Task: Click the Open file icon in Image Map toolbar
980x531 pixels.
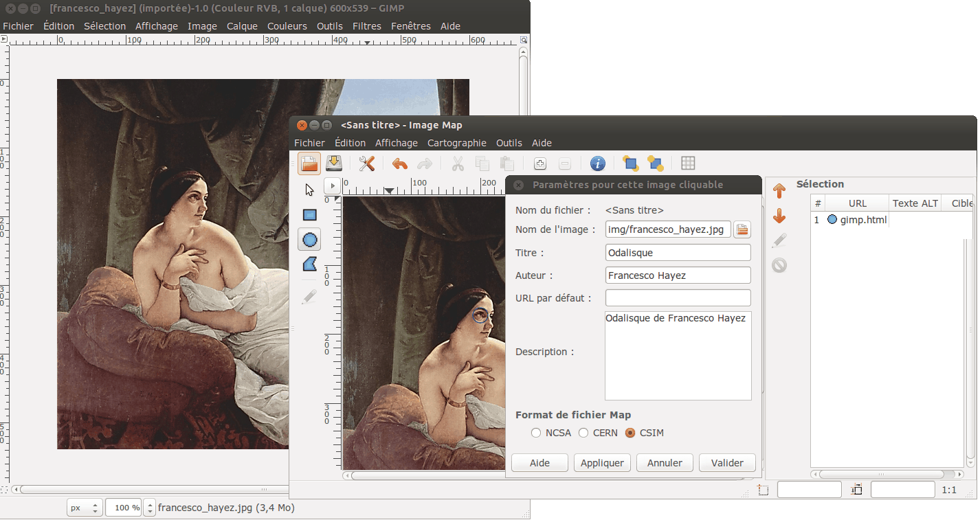Action: (x=309, y=163)
